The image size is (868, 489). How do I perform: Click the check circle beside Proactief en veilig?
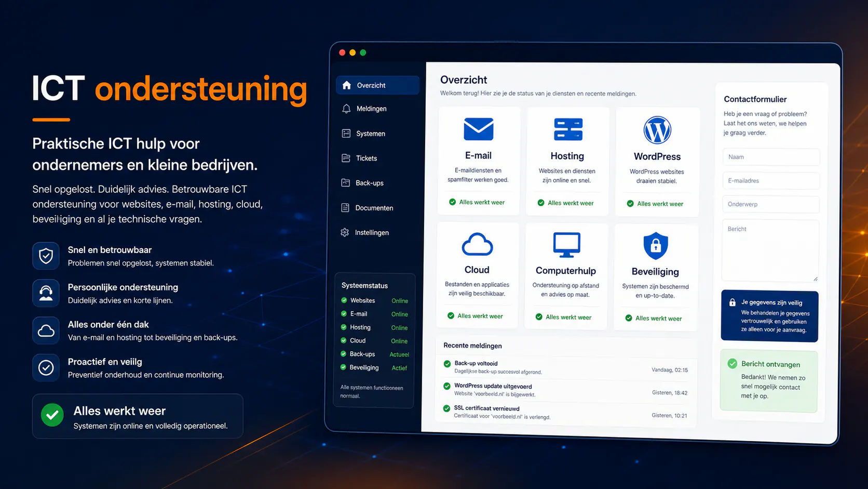[46, 368]
